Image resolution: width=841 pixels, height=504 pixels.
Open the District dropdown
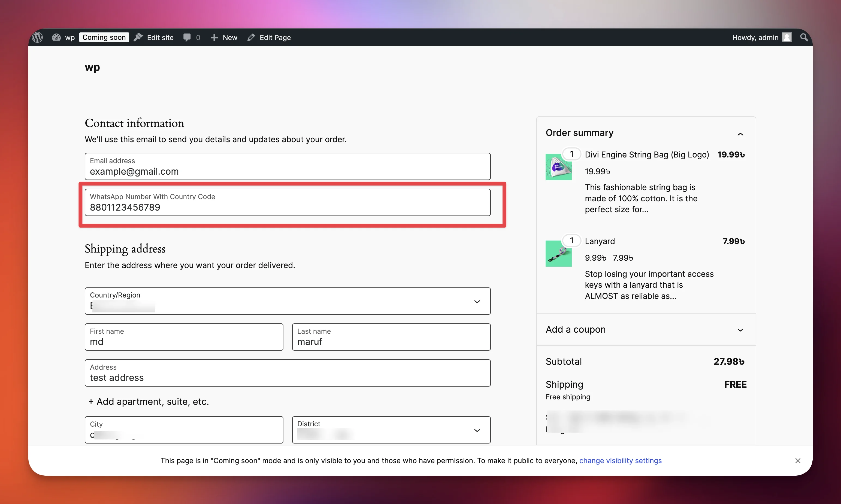click(477, 430)
